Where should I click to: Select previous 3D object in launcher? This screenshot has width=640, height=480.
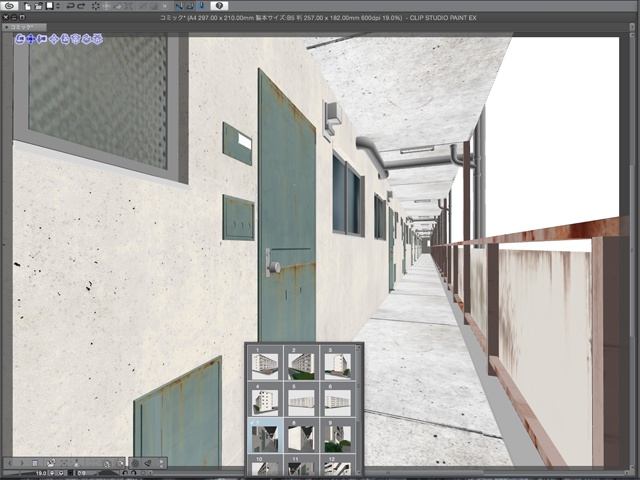coord(10,463)
